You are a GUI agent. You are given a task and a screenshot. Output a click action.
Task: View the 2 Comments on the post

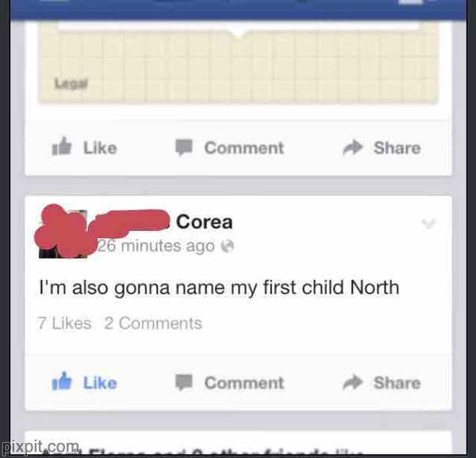[x=153, y=323]
